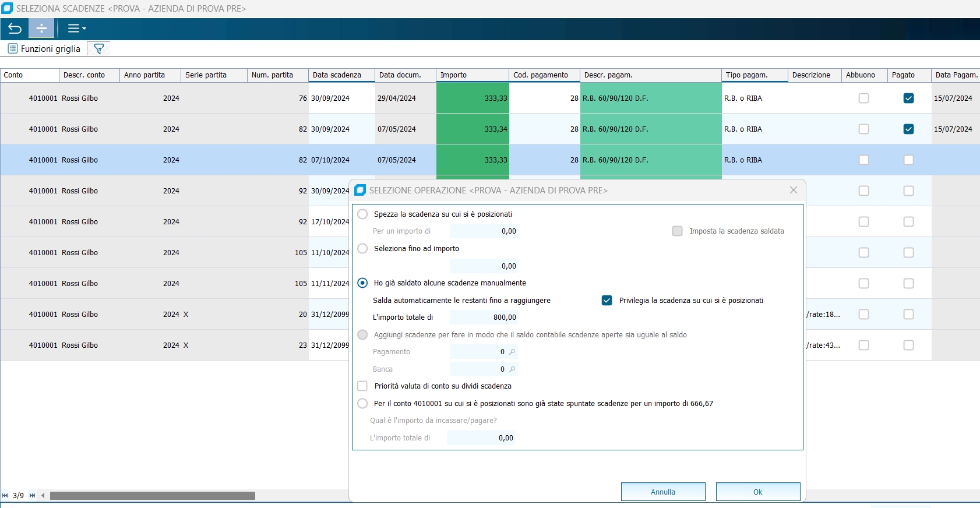Open the Funzioni griglia menu
This screenshot has height=508, width=980.
pos(44,49)
